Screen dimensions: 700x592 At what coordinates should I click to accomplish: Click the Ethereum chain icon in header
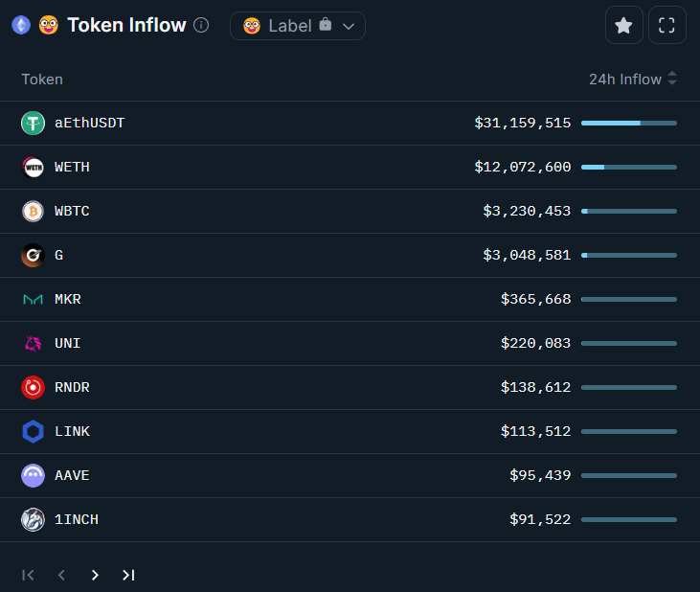coord(21,25)
